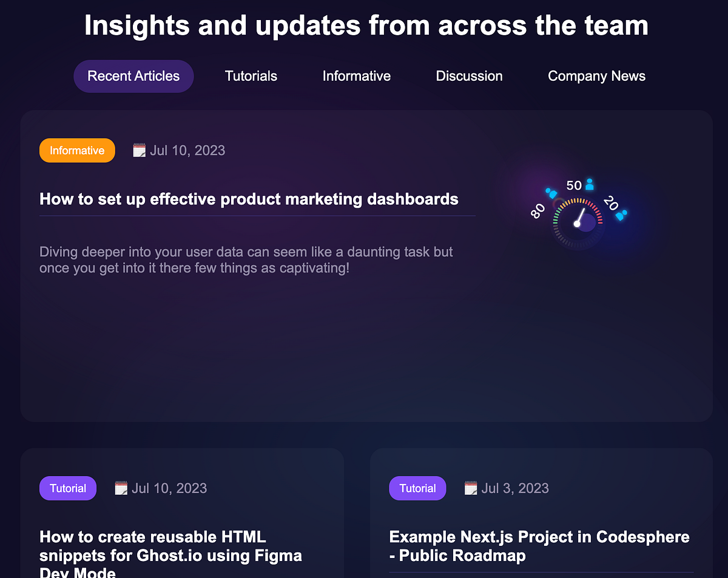Open the product marketing dashboards article
Image resolution: width=728 pixels, height=578 pixels.
pyautogui.click(x=249, y=199)
